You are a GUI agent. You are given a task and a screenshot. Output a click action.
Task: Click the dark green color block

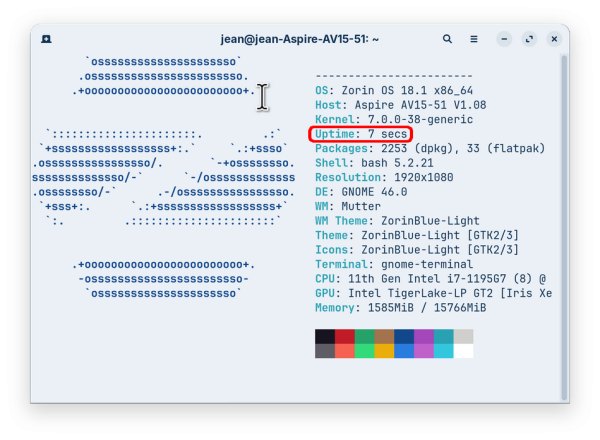365,337
